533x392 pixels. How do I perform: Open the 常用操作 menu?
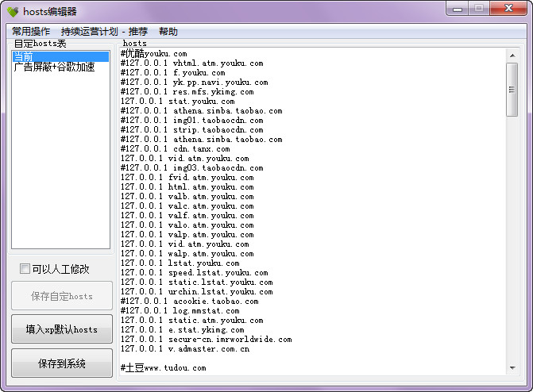31,32
